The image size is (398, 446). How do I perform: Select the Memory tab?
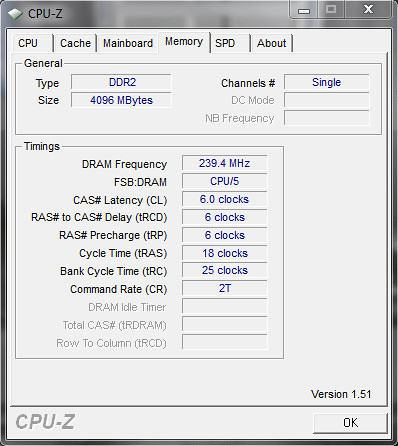point(184,42)
